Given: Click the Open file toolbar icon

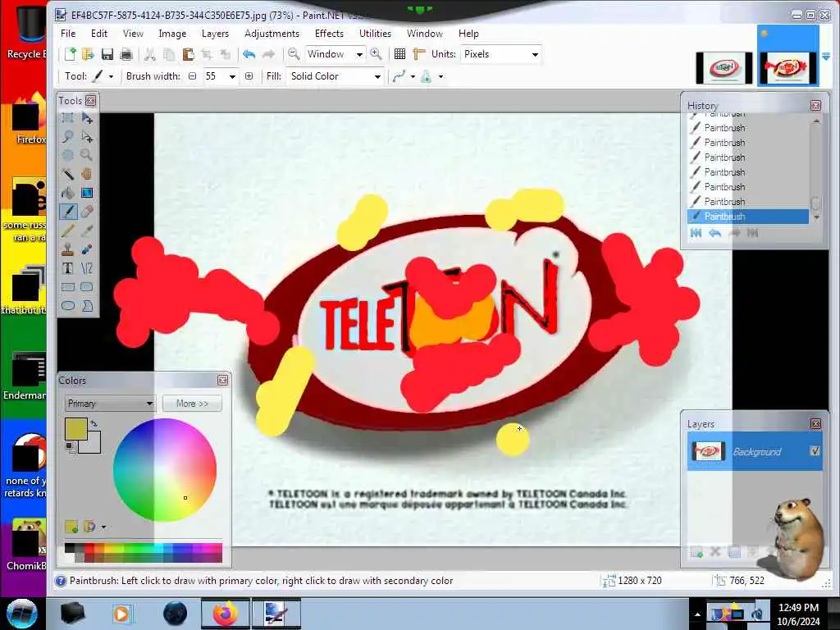Looking at the screenshot, I should click(88, 54).
